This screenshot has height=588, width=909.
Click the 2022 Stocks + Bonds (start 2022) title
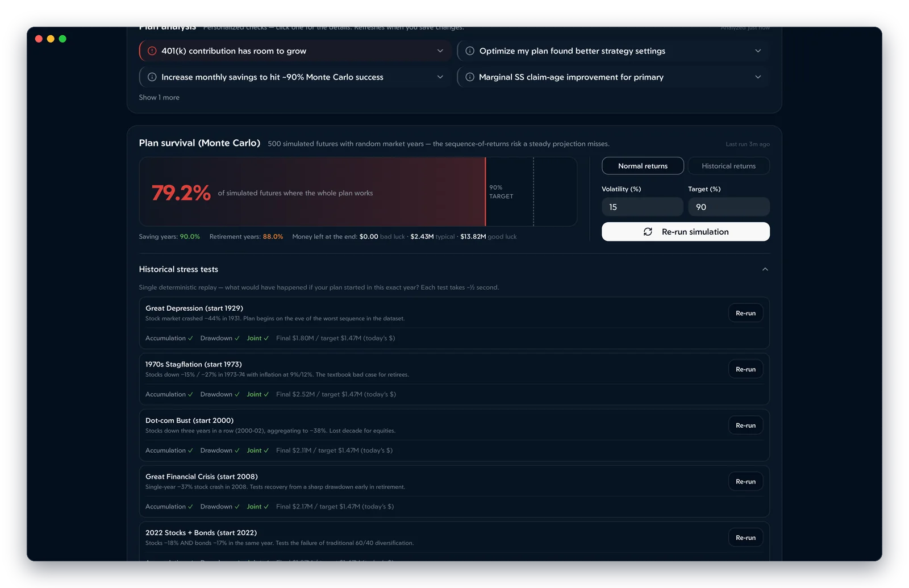[x=201, y=533]
